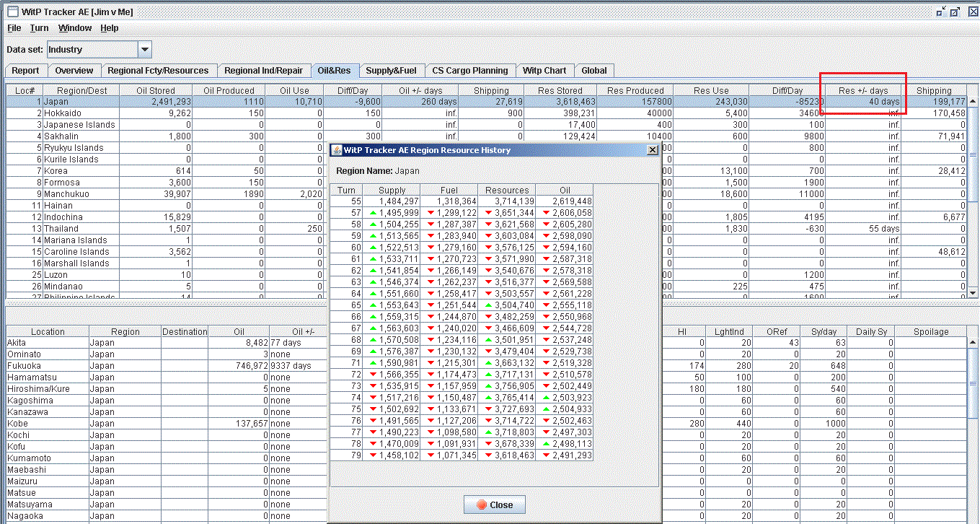This screenshot has height=524, width=980.
Task: Click the 260 days cell for Japan
Action: [x=420, y=102]
